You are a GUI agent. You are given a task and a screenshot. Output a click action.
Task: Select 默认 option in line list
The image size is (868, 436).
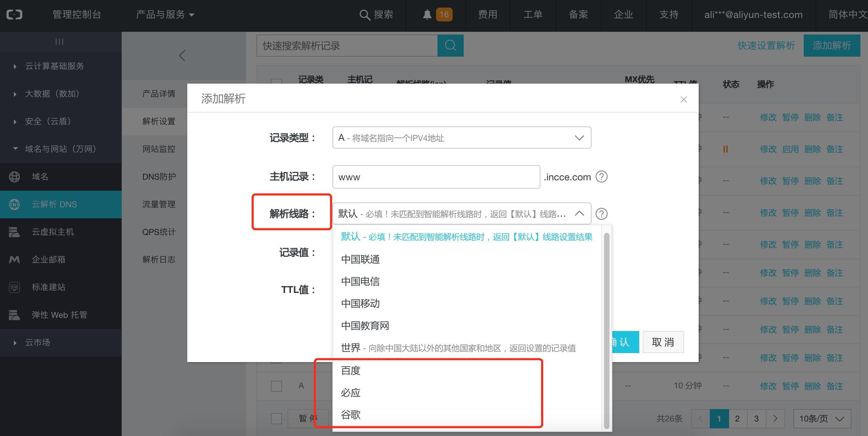pos(466,237)
